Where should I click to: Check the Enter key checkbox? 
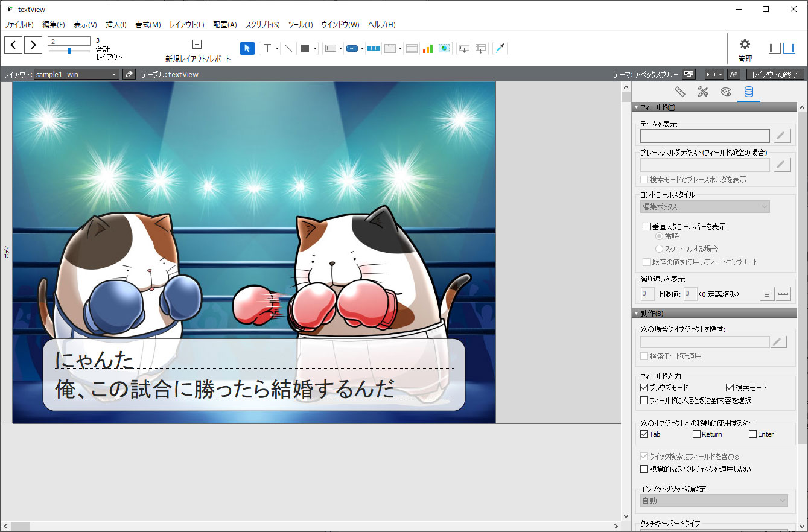pos(752,434)
